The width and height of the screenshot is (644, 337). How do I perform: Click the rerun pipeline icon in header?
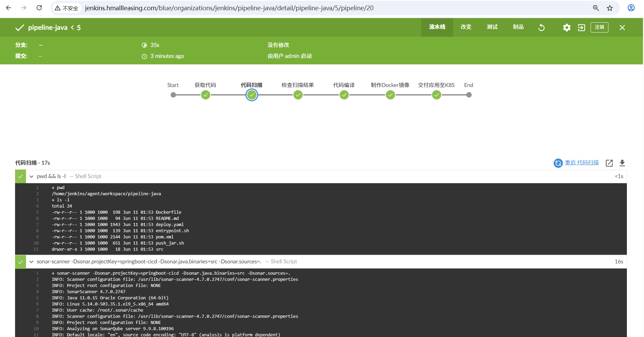point(541,27)
